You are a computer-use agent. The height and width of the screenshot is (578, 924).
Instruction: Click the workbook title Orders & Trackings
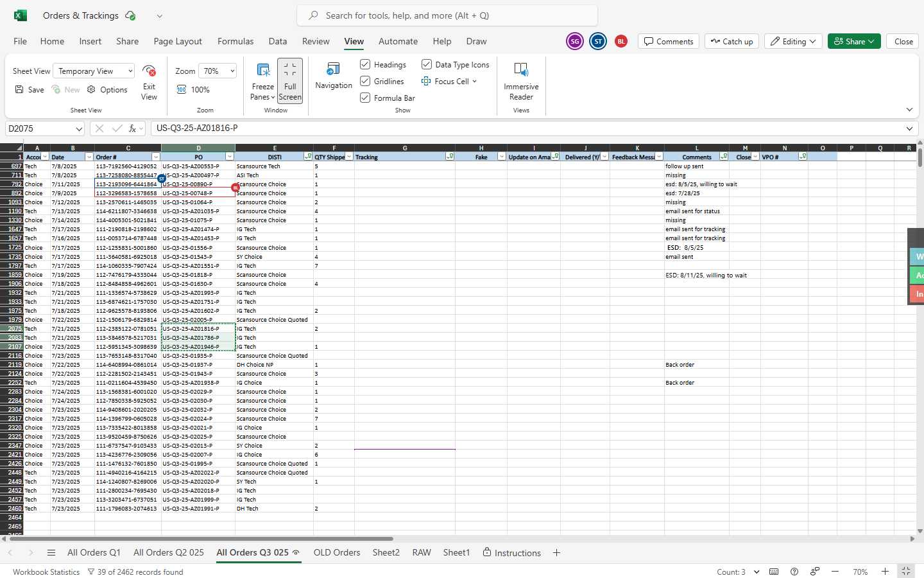click(81, 15)
